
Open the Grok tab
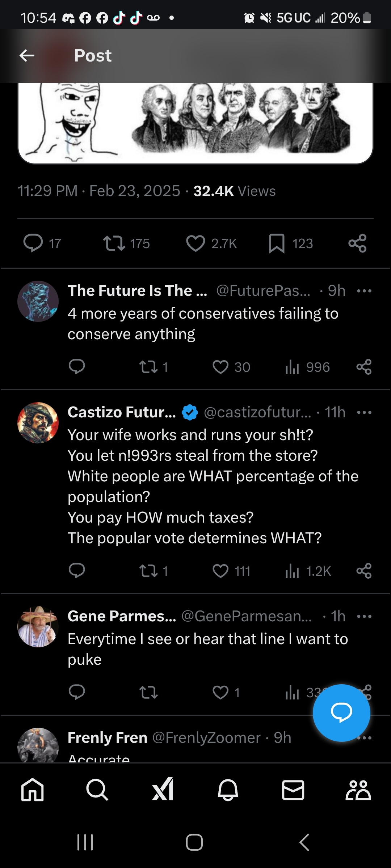click(163, 790)
